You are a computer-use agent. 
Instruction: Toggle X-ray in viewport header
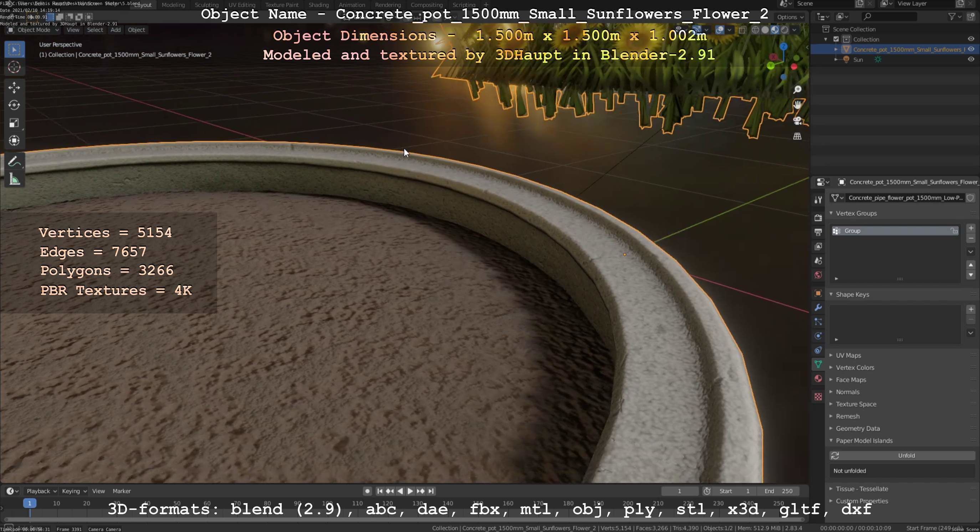coord(742,30)
